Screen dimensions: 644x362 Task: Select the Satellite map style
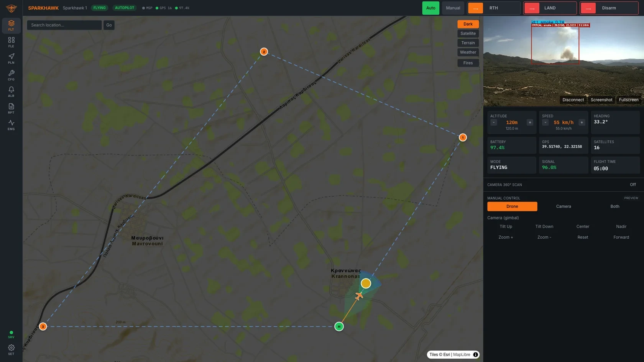point(468,33)
